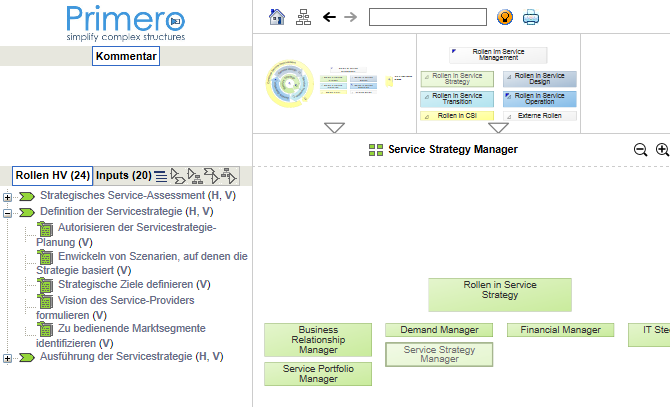670x407 pixels.
Task: Open the hierarchy structure view icon
Action: [304, 17]
